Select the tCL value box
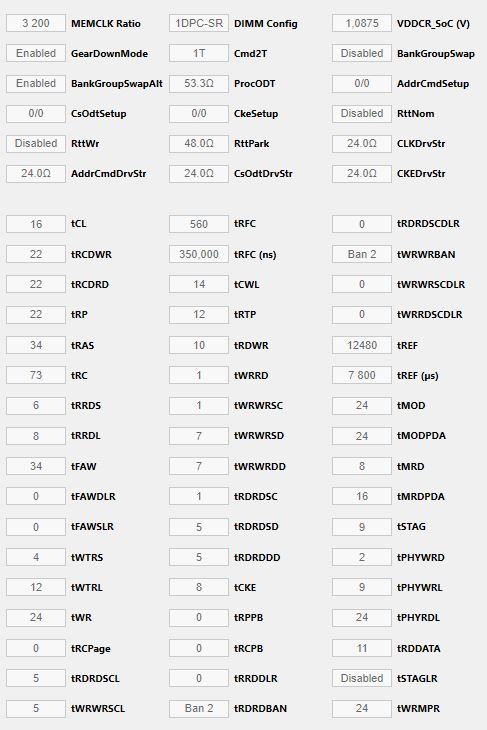 click(36, 224)
